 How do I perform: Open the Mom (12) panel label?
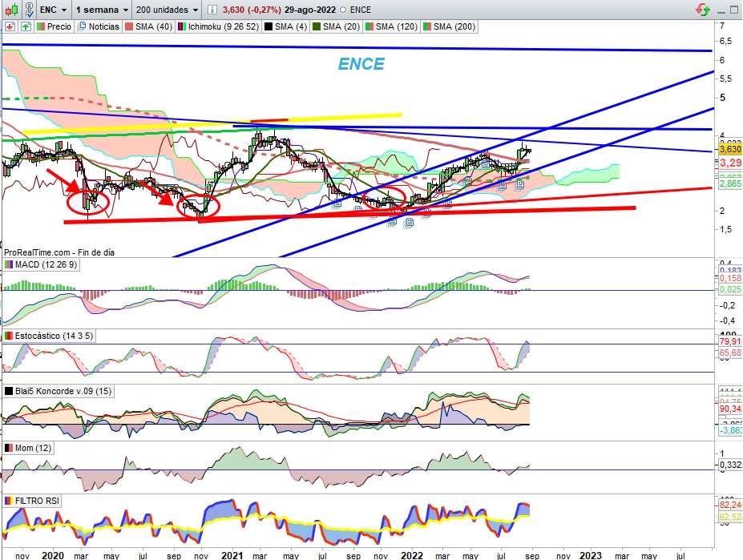(28, 448)
